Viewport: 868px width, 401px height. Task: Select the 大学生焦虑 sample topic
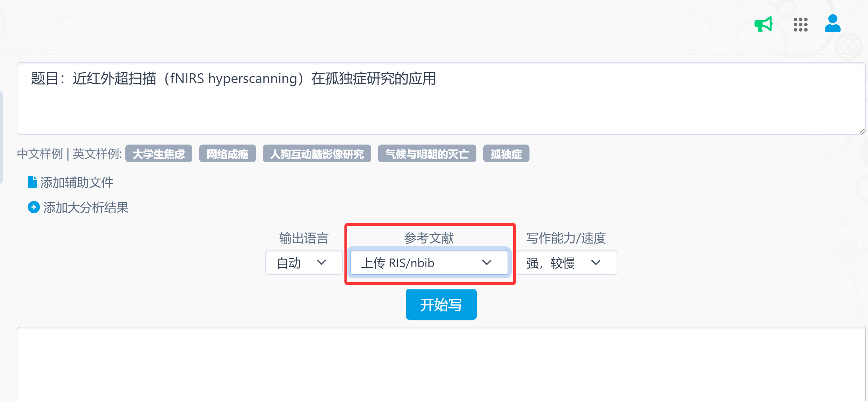click(159, 154)
